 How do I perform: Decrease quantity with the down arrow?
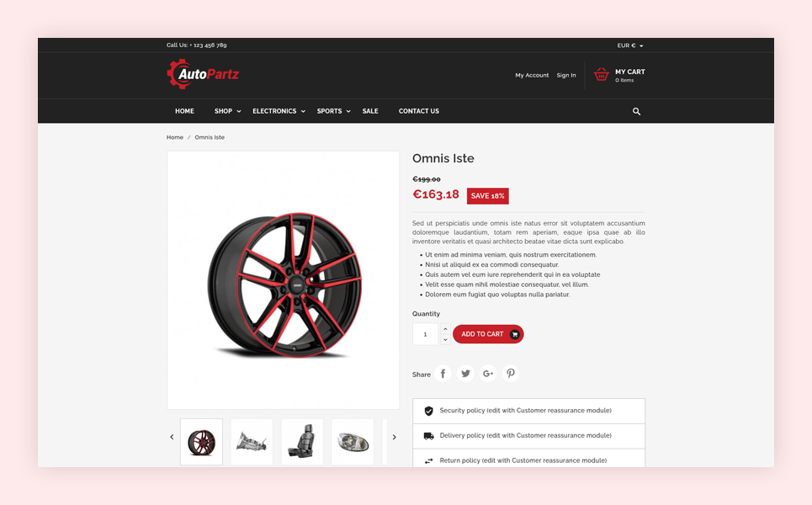[x=445, y=340]
